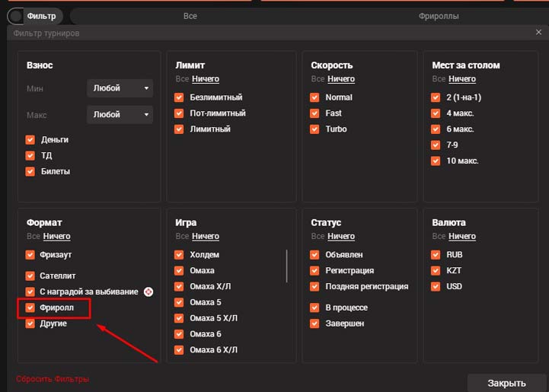Click the knockout bounty target icon

coord(149,292)
